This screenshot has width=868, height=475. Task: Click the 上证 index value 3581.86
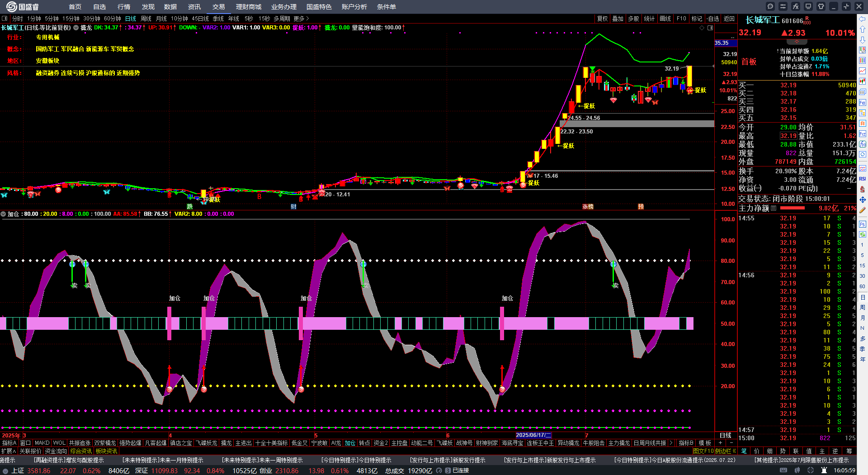pos(39,470)
